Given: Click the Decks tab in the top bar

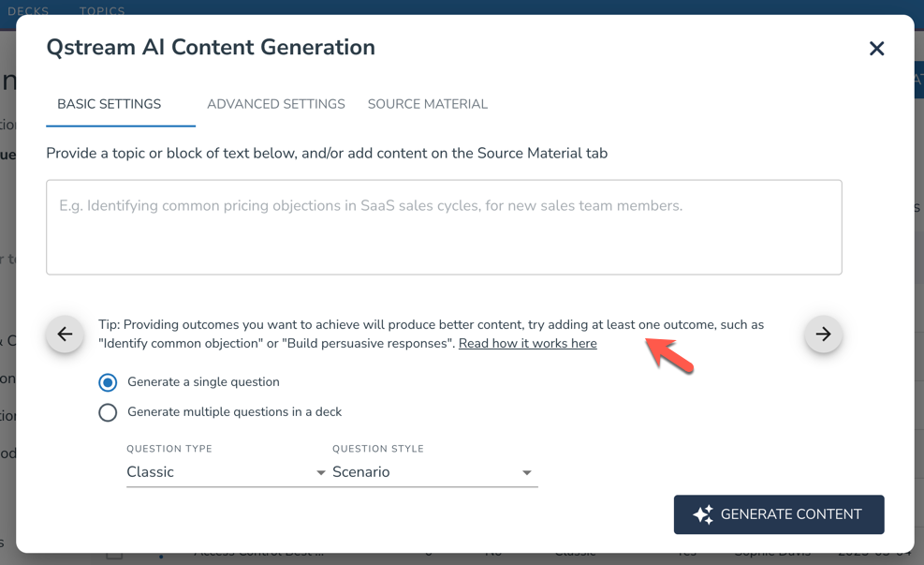Looking at the screenshot, I should coord(28,10).
